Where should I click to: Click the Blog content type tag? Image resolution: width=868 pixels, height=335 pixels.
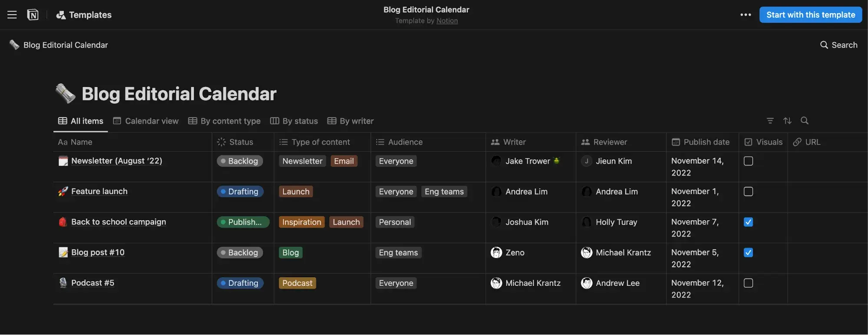point(290,252)
